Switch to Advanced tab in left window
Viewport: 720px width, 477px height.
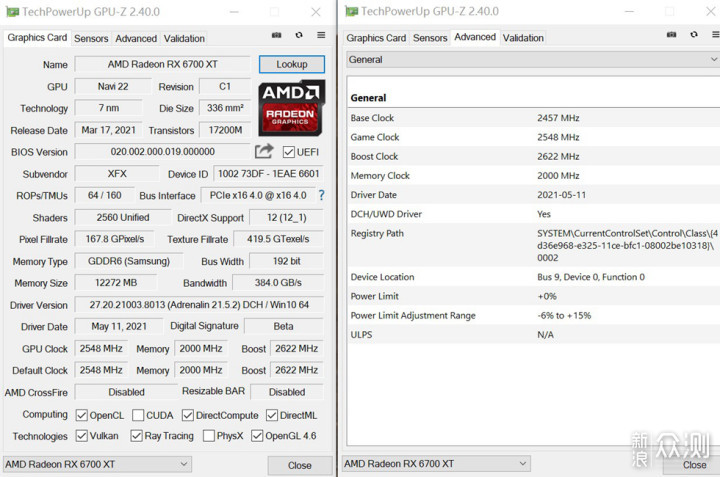(136, 39)
